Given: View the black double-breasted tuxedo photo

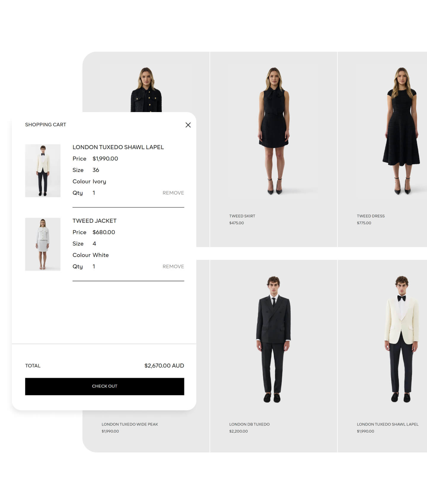Looking at the screenshot, I should pyautogui.click(x=273, y=339).
